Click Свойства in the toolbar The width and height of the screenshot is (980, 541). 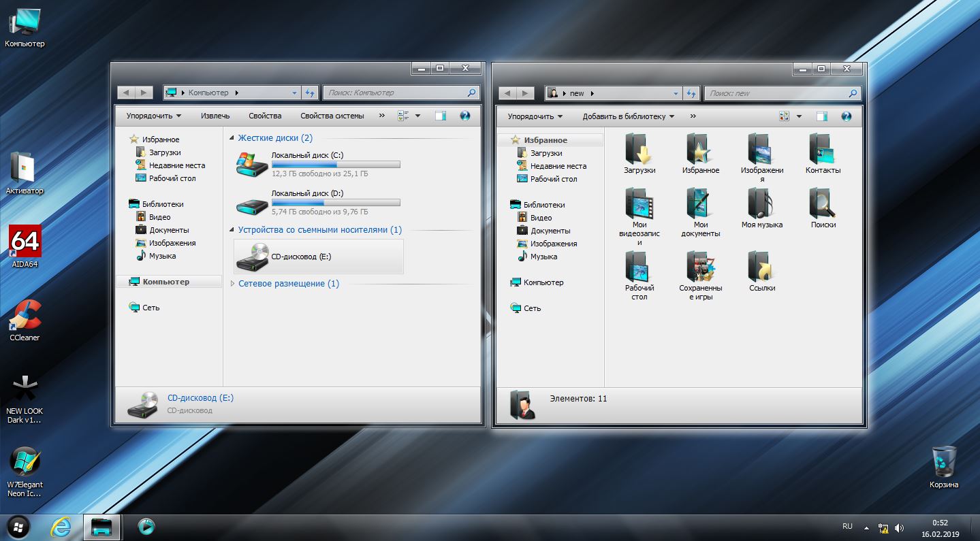tap(265, 116)
